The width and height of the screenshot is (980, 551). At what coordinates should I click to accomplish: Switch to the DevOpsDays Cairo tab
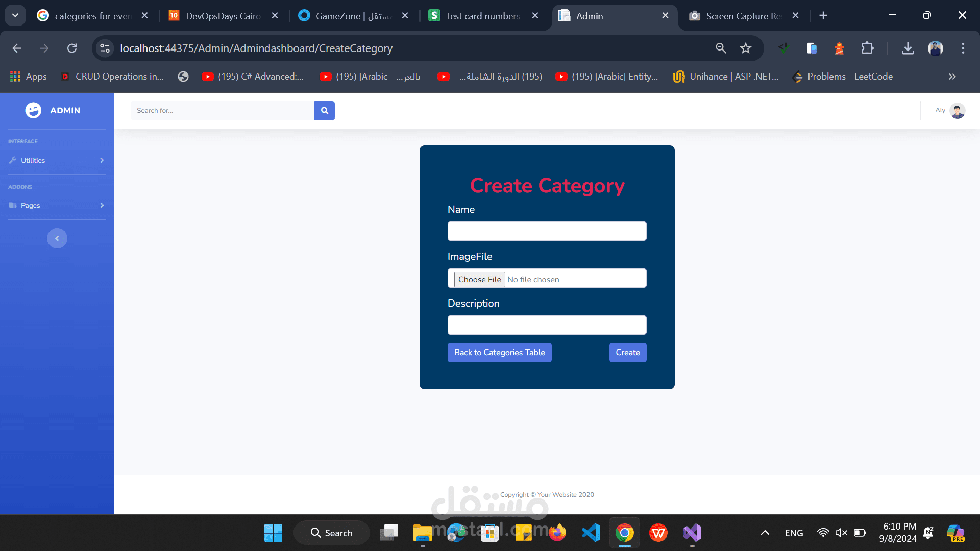click(x=223, y=16)
